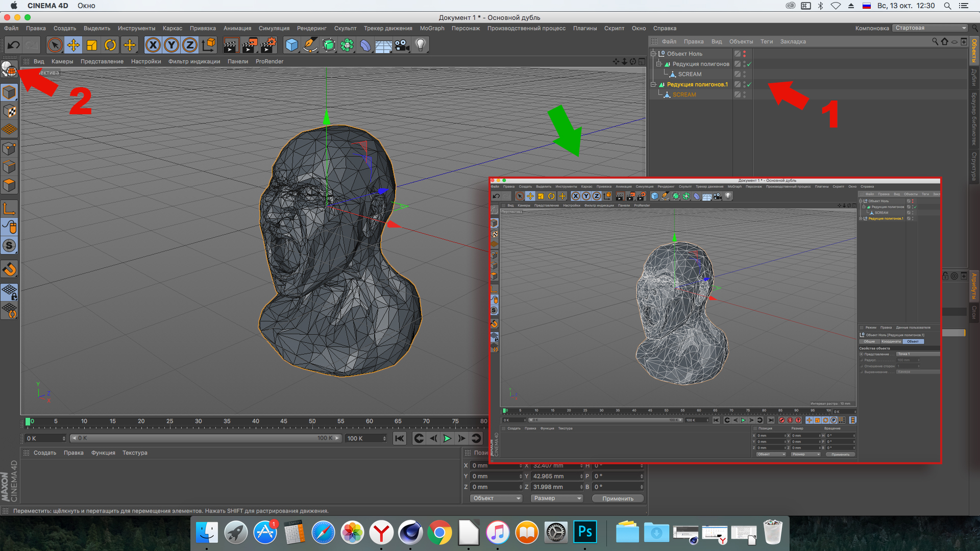Select the yellow SCREAM object row
The height and width of the screenshot is (551, 980).
[x=684, y=94]
